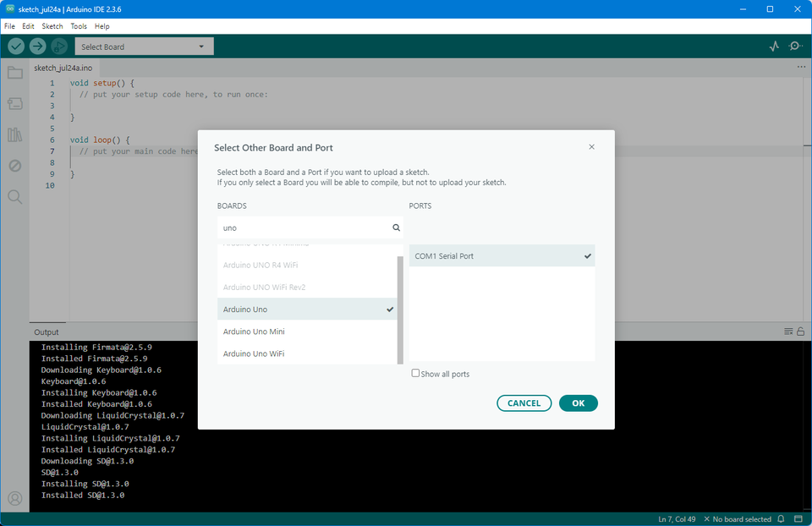Viewport: 812px width, 526px height.
Task: Open the Library Manager panel
Action: coord(14,134)
